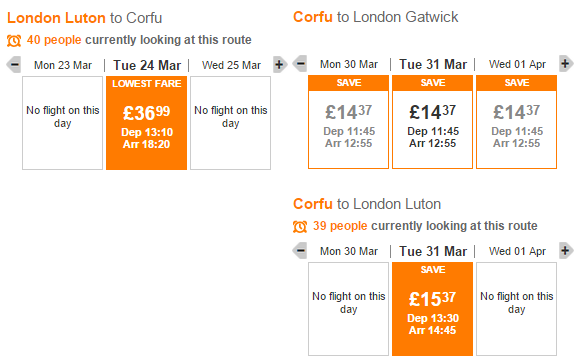This screenshot has width=580, height=362.
Task: Select the £15.37 Corfu to Luton flight
Action: click(x=432, y=309)
